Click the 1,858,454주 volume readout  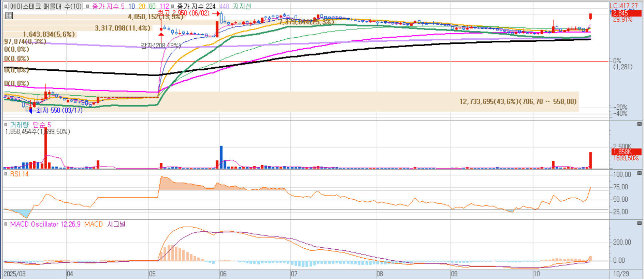pos(38,132)
